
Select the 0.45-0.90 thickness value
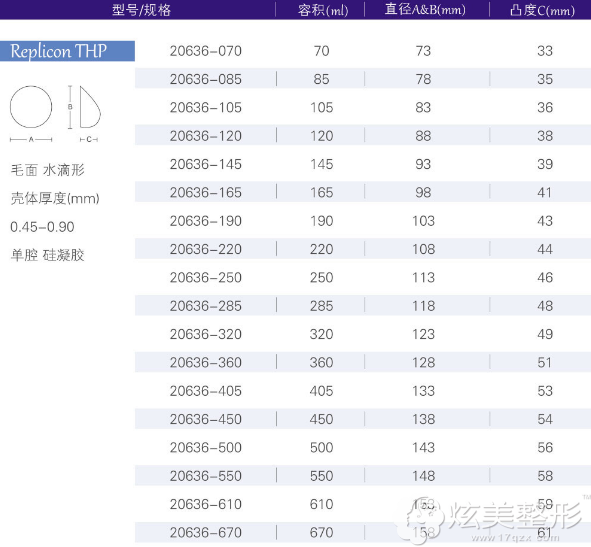42,227
